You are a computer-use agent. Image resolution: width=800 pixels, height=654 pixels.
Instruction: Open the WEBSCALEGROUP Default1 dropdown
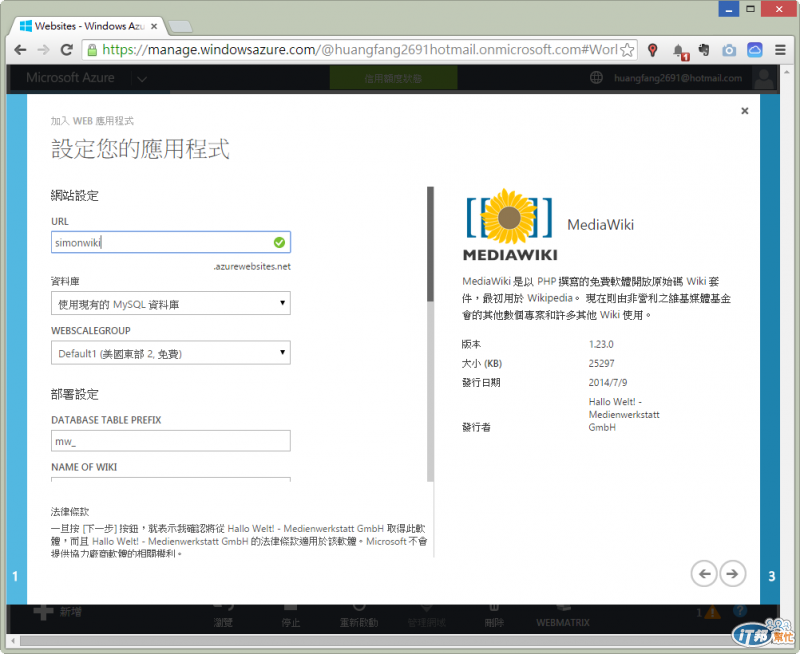tap(171, 353)
